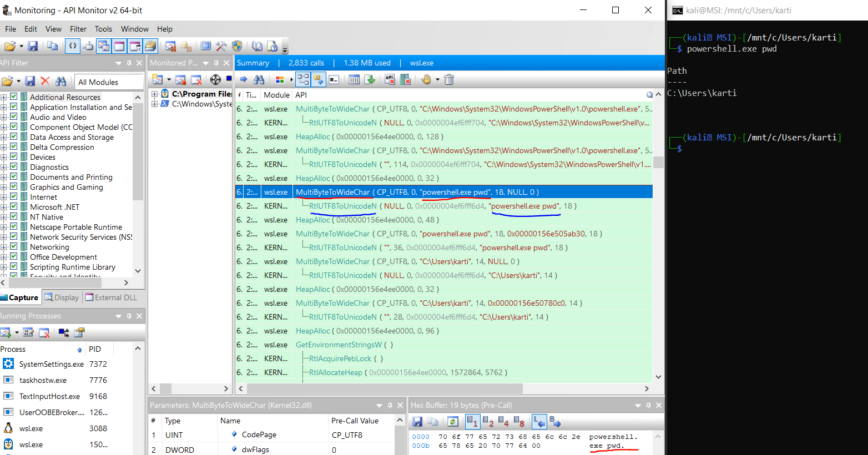The width and height of the screenshot is (868, 455).
Task: Click the crosshair target icon in Monitored Processes
Action: coord(215,80)
